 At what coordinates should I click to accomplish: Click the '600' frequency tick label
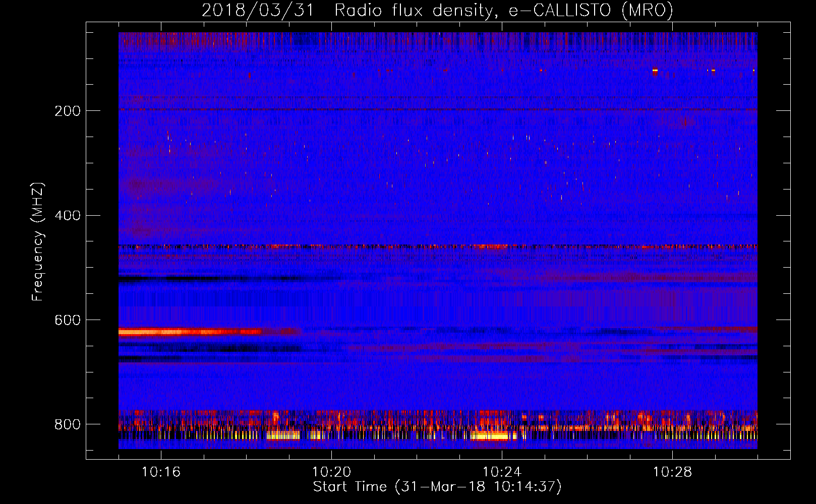click(x=68, y=321)
